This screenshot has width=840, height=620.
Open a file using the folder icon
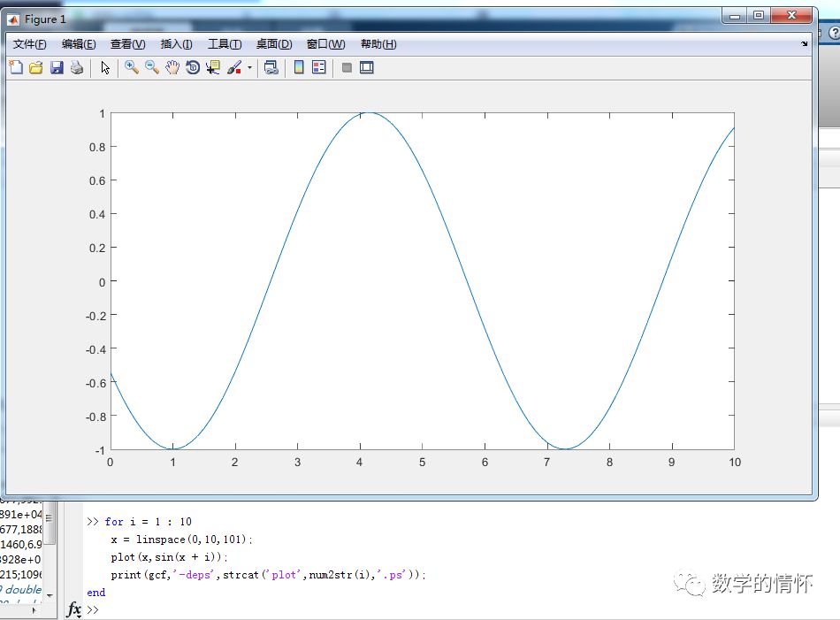(x=36, y=67)
